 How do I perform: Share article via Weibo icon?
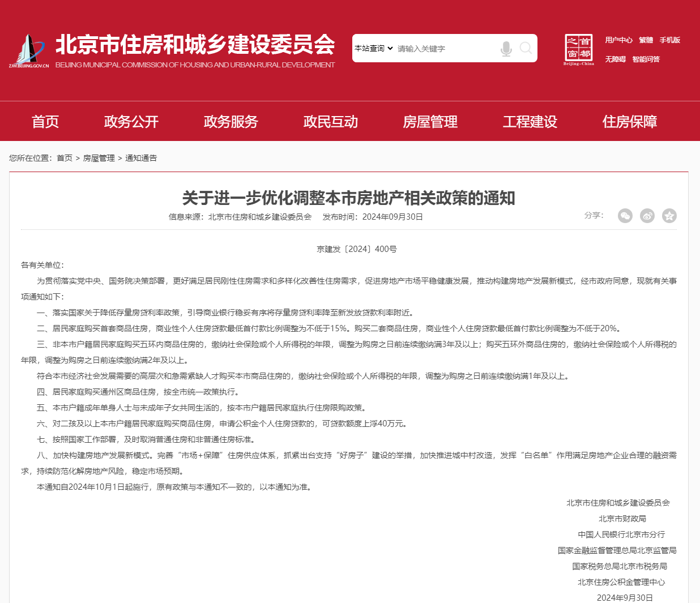(647, 216)
